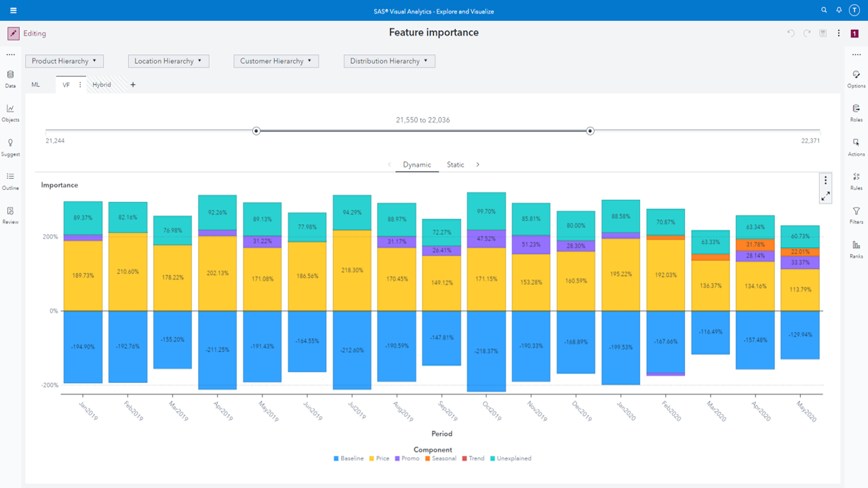
Task: Open the notifications bell
Action: click(839, 10)
